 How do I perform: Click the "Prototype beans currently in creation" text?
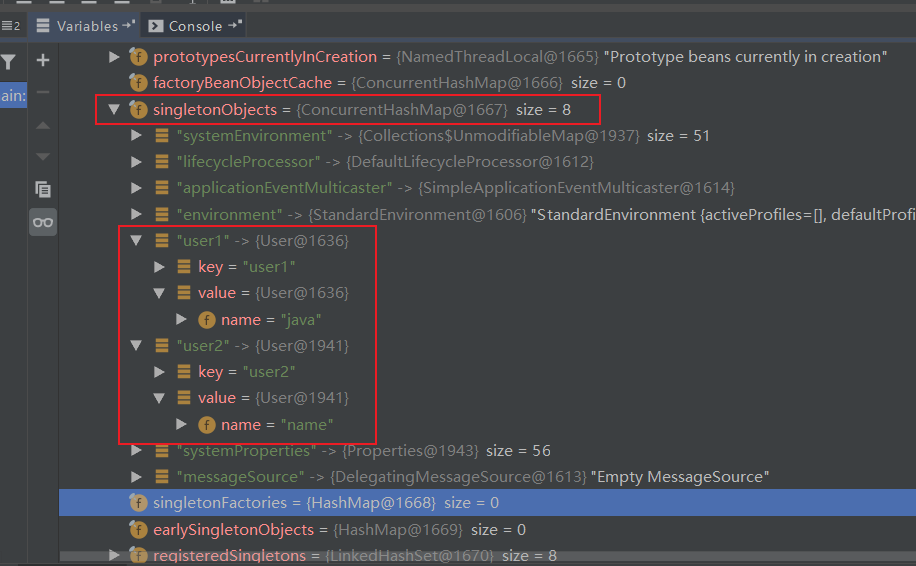(745, 57)
